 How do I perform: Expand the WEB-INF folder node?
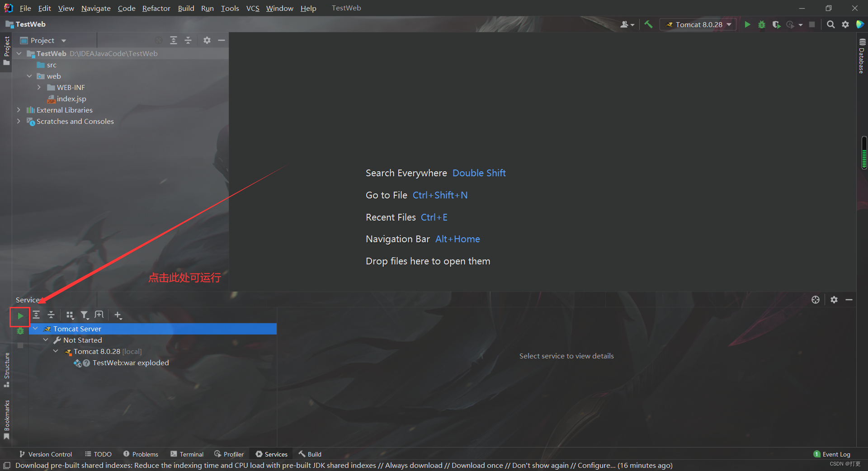coord(39,87)
